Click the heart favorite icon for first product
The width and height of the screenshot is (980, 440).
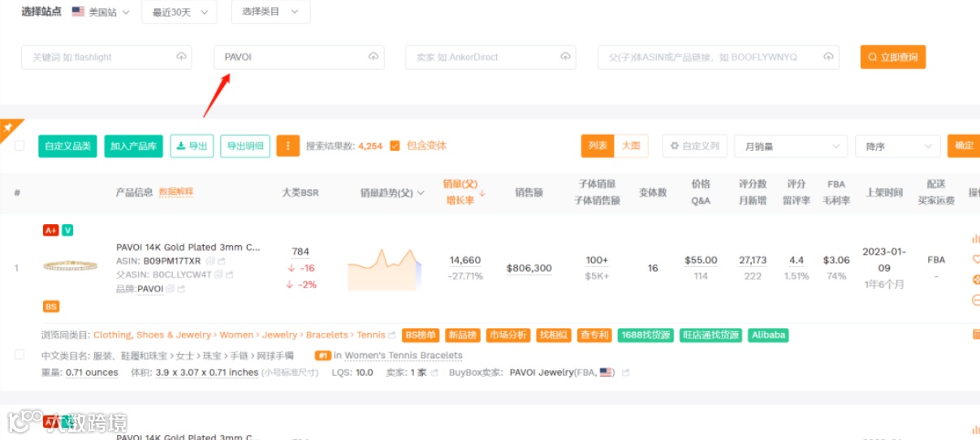pyautogui.click(x=975, y=260)
